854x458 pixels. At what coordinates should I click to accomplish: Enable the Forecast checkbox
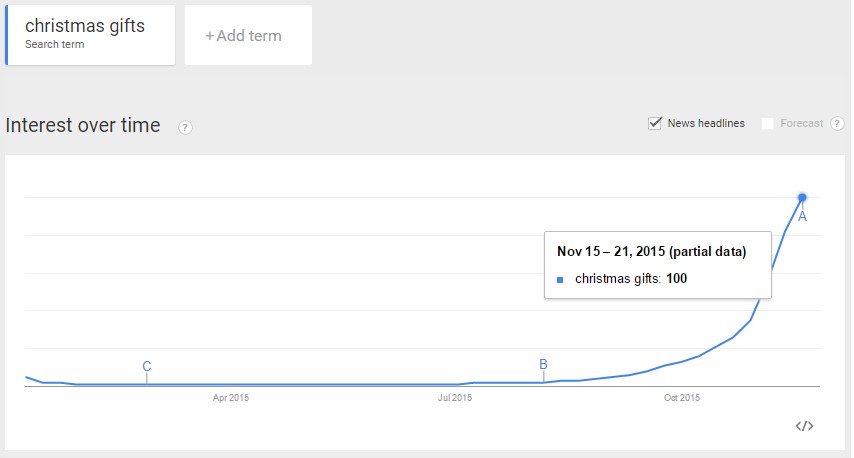click(767, 124)
